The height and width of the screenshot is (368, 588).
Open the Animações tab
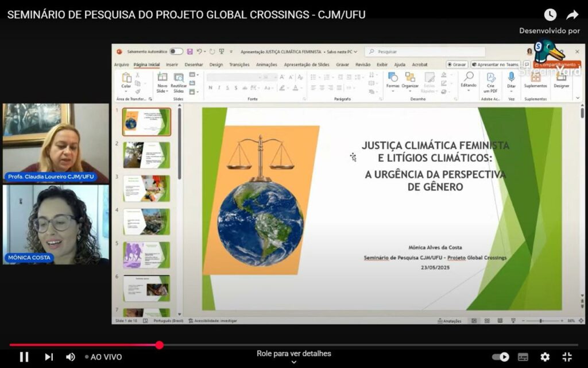(x=266, y=64)
